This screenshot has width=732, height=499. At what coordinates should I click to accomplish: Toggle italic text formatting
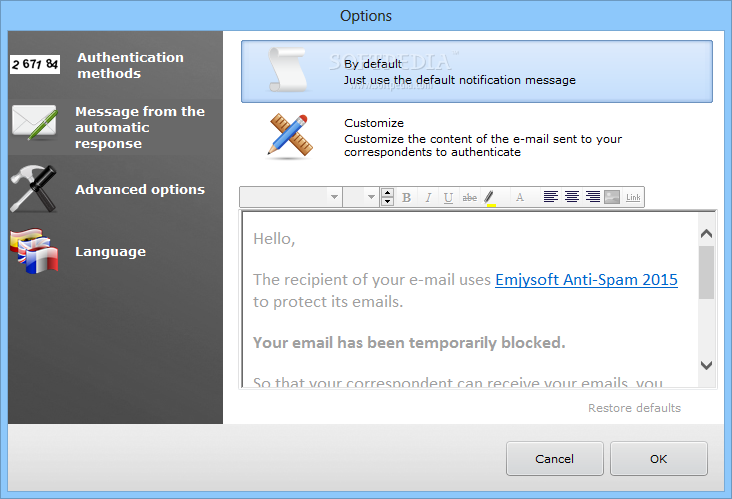(x=428, y=198)
